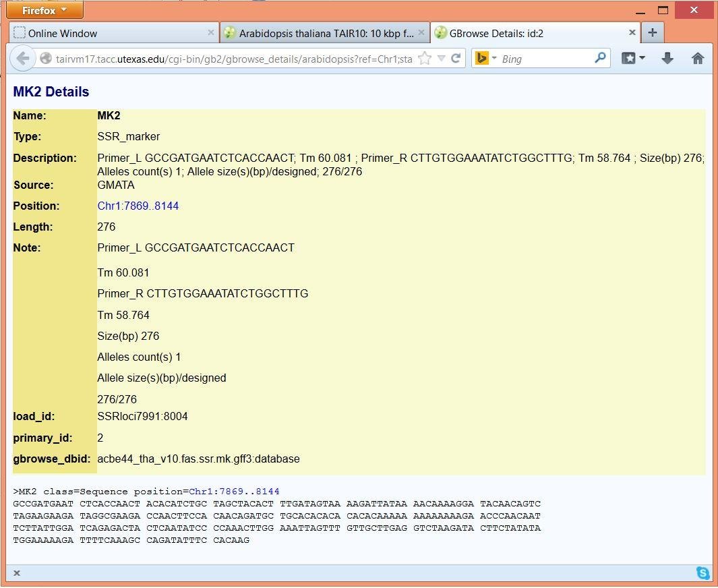Open Chr1:7869..8144 link in sequence header
This screenshot has height=588, width=718.
click(234, 492)
